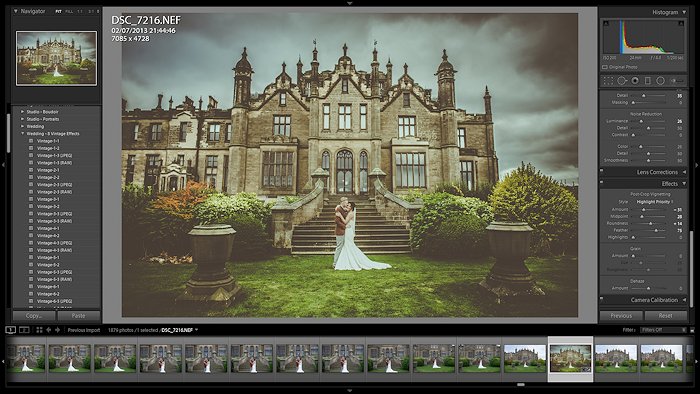700x394 pixels.
Task: Adjust the Dehaze Amount slider
Action: pos(649,288)
